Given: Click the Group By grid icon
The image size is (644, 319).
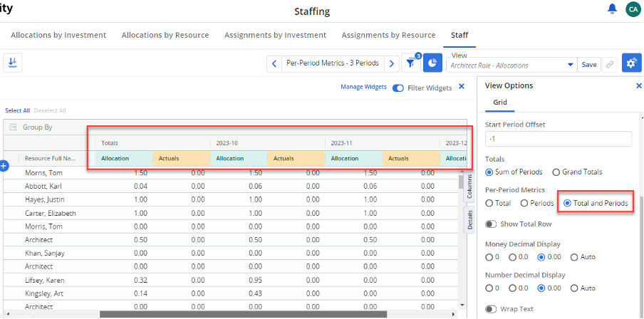Looking at the screenshot, I should tap(13, 127).
